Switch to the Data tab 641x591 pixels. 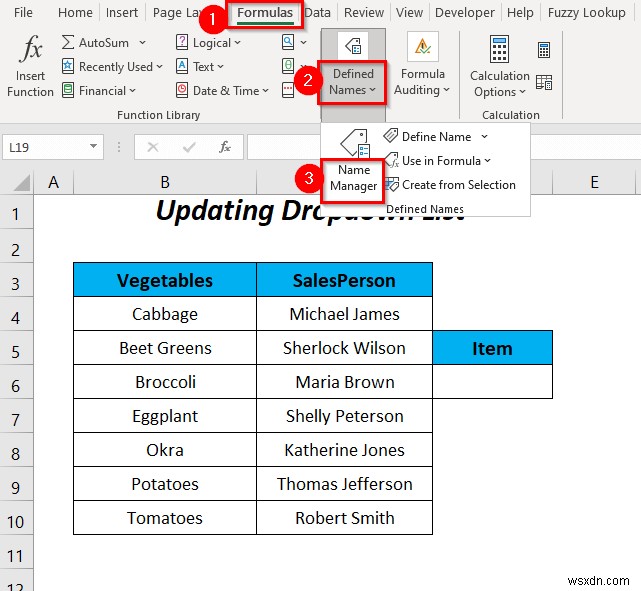tap(318, 13)
